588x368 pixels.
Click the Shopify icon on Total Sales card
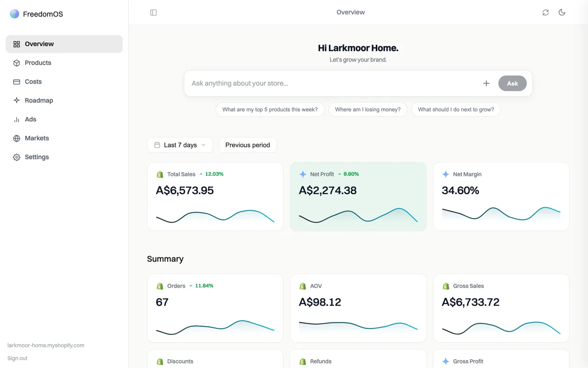pyautogui.click(x=160, y=174)
